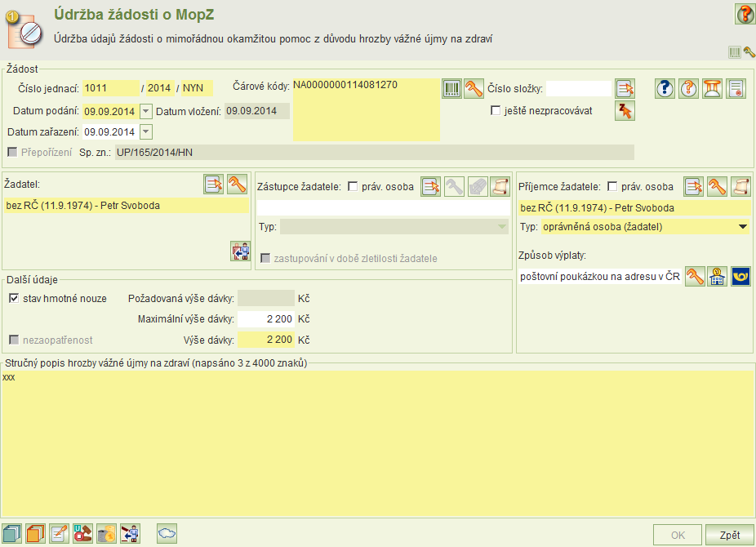Click the document with pen icon at bottom
Image resolution: width=756 pixels, height=547 pixels.
[x=59, y=533]
